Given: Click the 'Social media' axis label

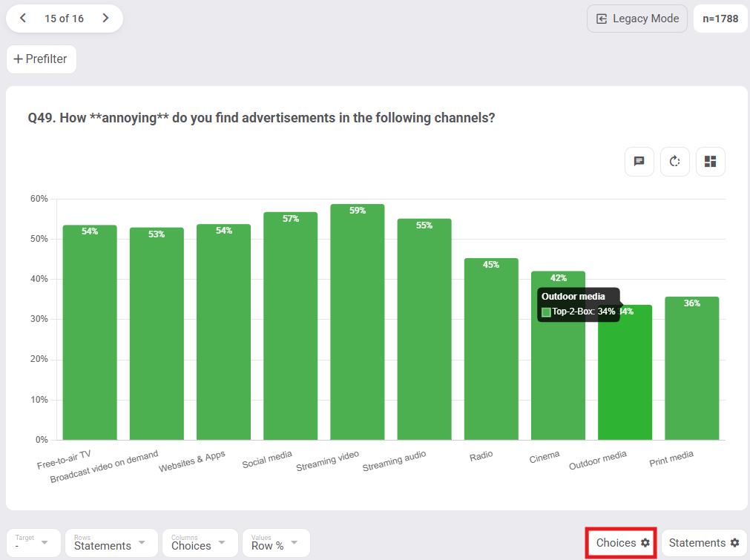Looking at the screenshot, I should tap(267, 460).
